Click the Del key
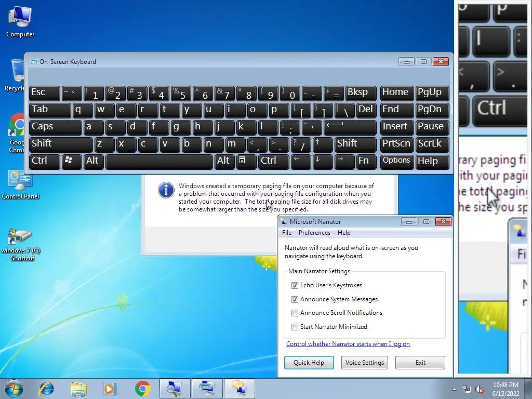Image resolution: width=532 pixels, height=399 pixels. coord(366,111)
